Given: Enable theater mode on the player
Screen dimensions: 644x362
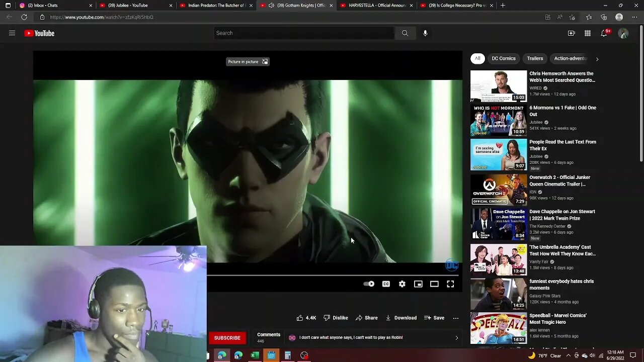Looking at the screenshot, I should [x=434, y=284].
